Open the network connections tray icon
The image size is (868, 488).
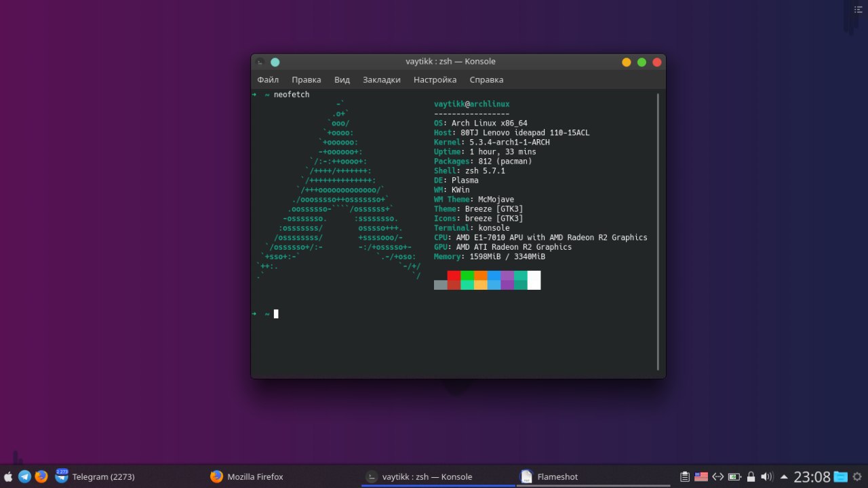[717, 476]
